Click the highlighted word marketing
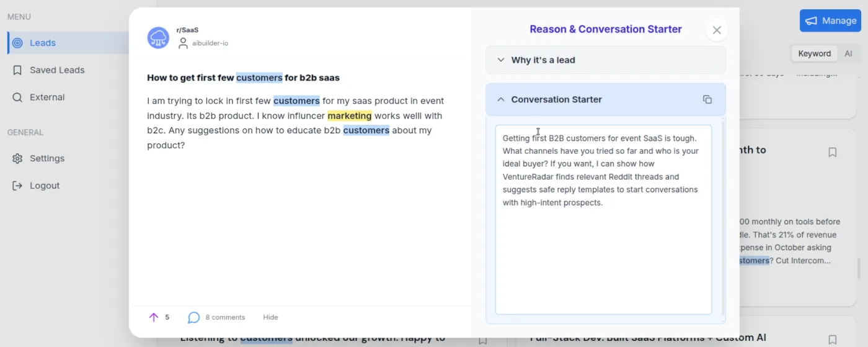The height and width of the screenshot is (347, 868). [350, 115]
